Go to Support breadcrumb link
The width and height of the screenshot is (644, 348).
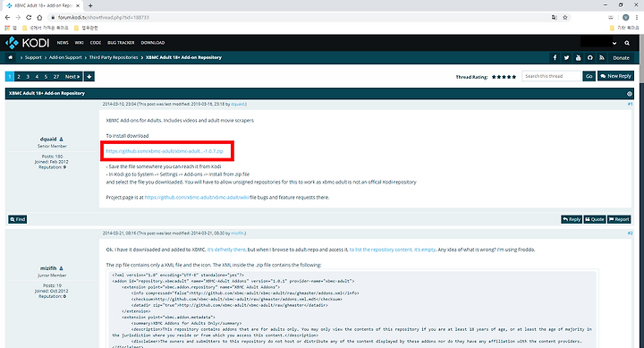pyautogui.click(x=33, y=57)
